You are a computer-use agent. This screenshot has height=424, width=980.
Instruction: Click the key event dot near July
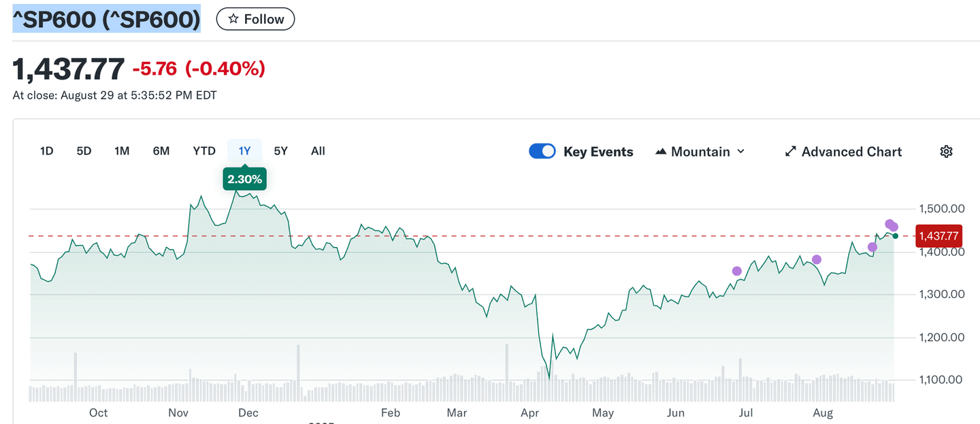pos(736,271)
